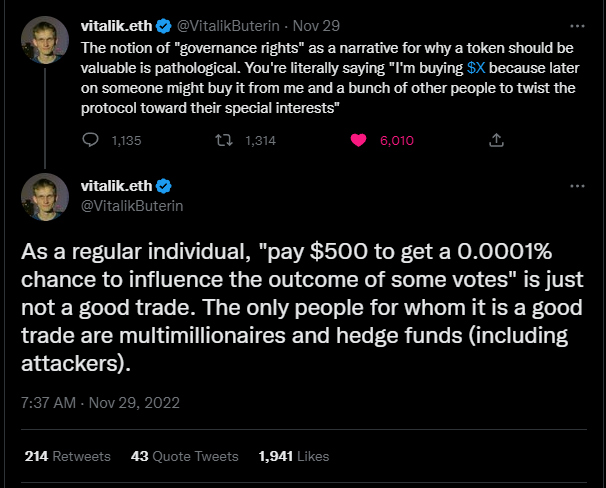The image size is (606, 488).
Task: View the 1,941 Likes list
Action: (x=293, y=456)
